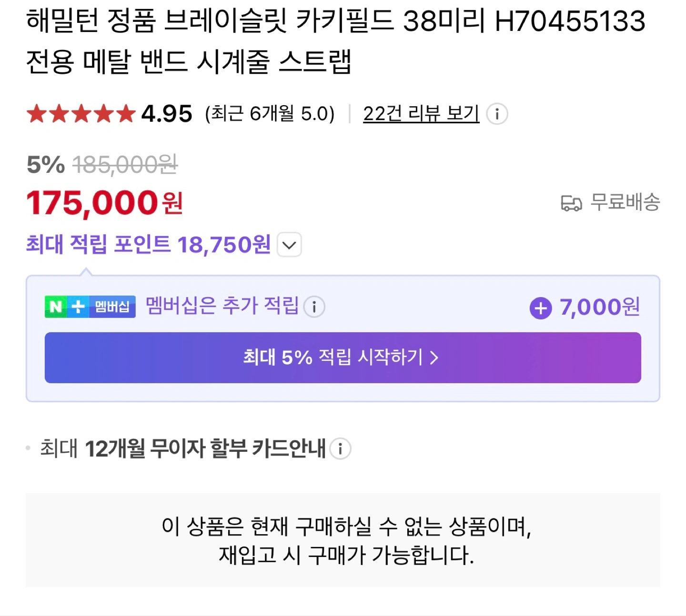Screen dimensions: 686x616
Task: Expand the 최대 적립 포인트 dropdown chevron
Action: coord(289,245)
